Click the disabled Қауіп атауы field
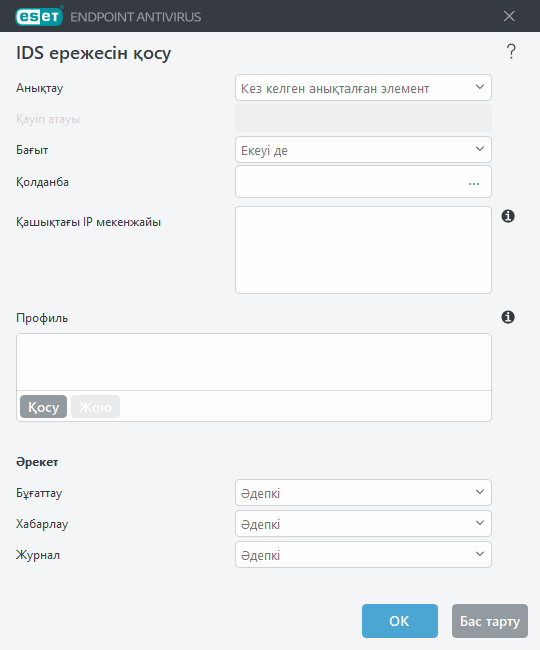Screen dimensions: 540x650 (363, 119)
